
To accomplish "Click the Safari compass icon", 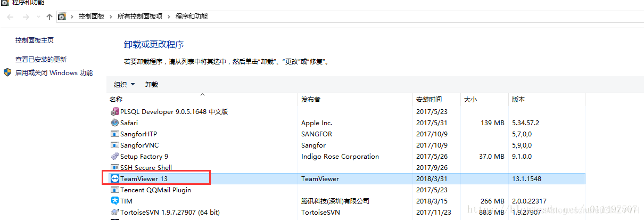I will point(114,123).
